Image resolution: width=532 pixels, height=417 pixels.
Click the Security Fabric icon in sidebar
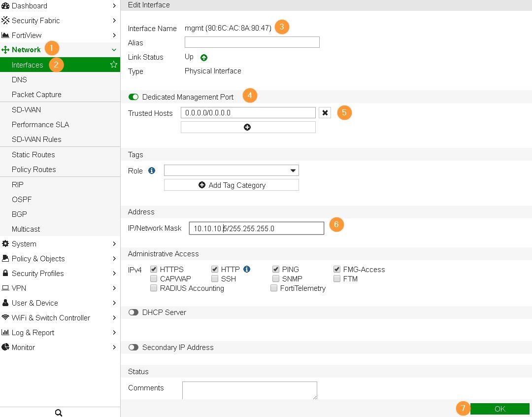point(5,20)
